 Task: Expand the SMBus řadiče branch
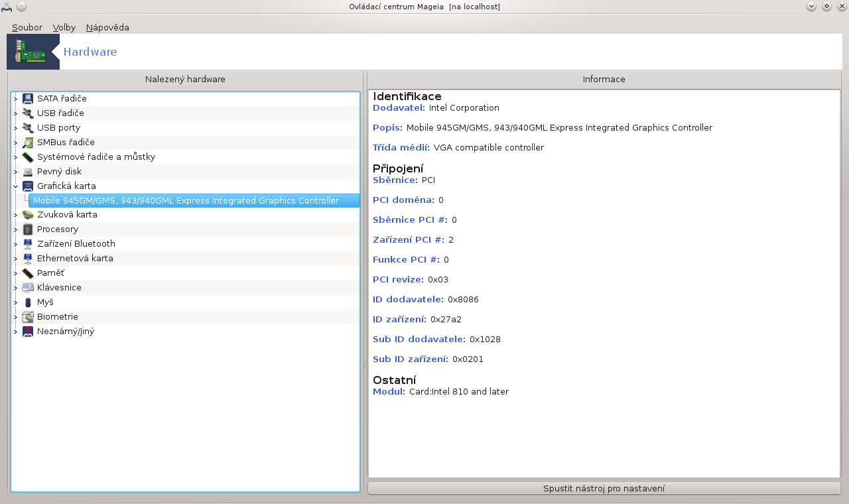(15, 143)
